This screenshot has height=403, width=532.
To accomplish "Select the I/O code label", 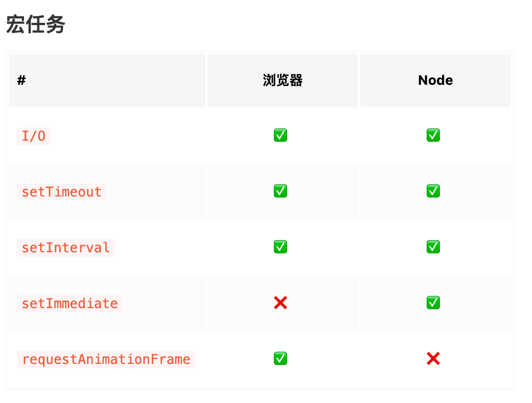I will pos(33,136).
